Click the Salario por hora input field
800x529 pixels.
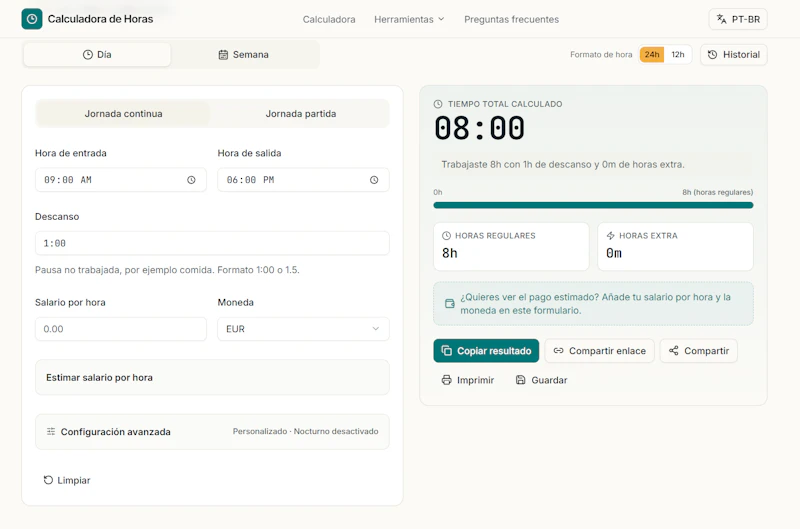120,329
